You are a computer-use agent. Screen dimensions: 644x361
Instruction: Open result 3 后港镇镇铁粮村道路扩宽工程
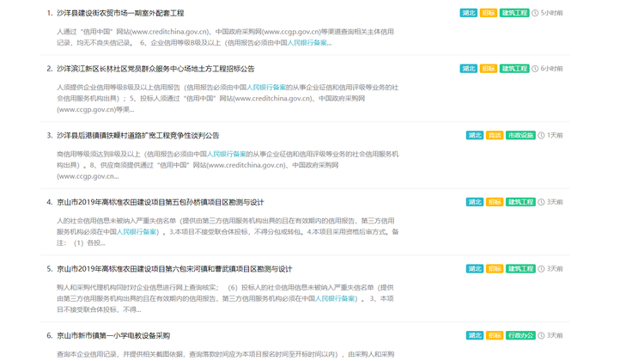pos(137,136)
